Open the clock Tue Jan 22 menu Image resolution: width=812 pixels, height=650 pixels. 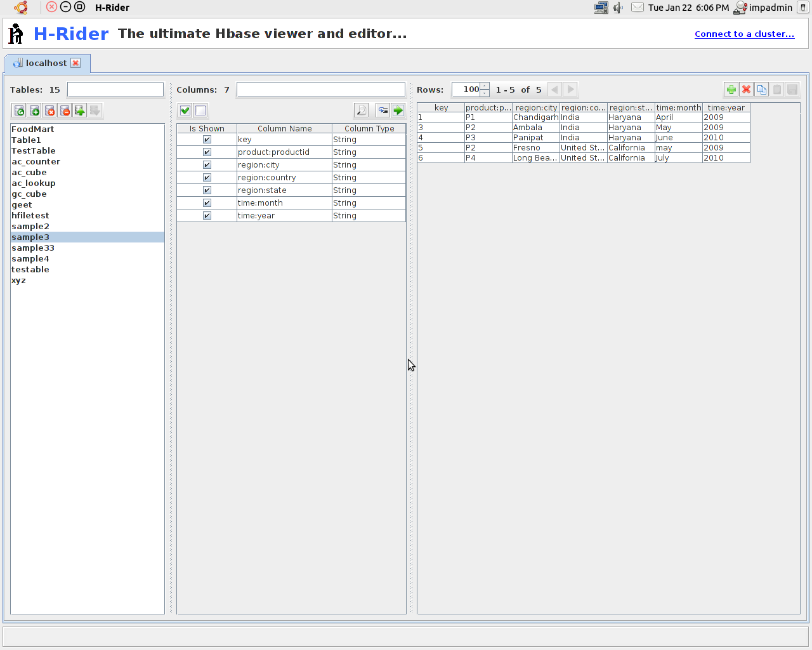[688, 8]
